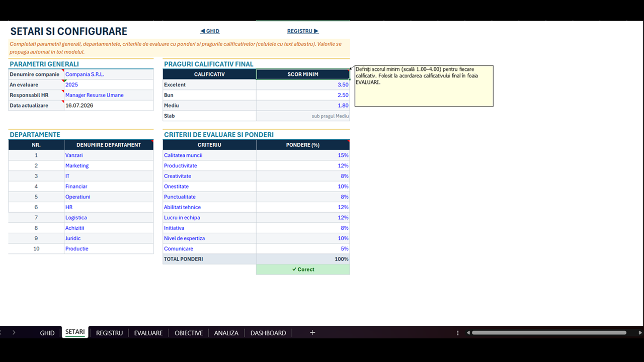644x362 pixels.
Task: Select the SETARI sheet tab
Action: pyautogui.click(x=75, y=332)
